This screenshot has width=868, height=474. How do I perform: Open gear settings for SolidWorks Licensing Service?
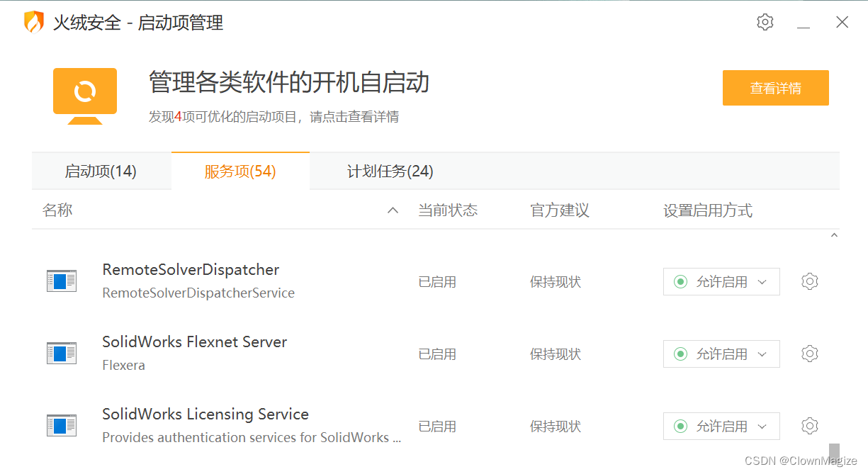click(x=809, y=426)
